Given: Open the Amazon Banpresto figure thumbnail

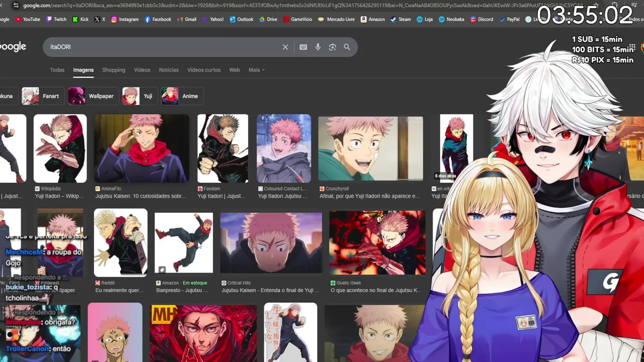Looking at the screenshot, I should click(184, 243).
